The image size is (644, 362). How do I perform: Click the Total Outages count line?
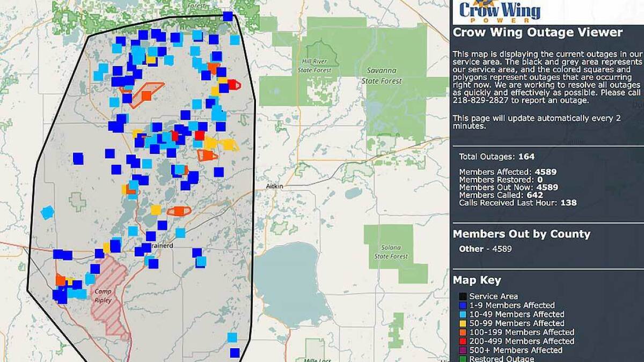point(496,157)
